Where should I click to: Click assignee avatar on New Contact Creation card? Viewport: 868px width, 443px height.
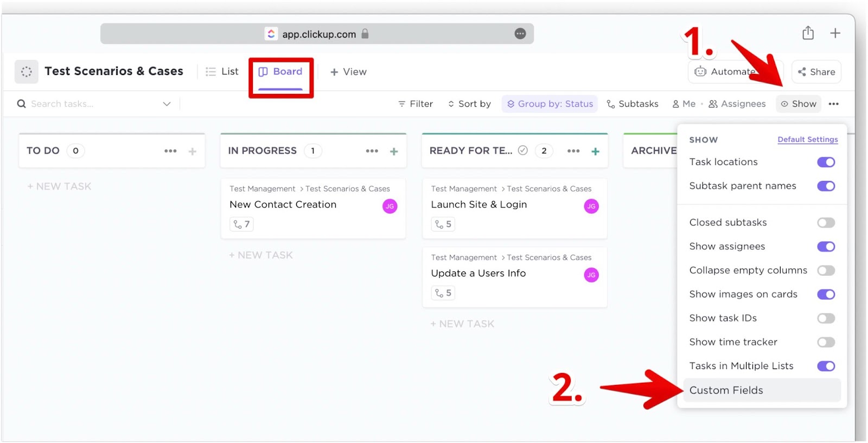390,206
